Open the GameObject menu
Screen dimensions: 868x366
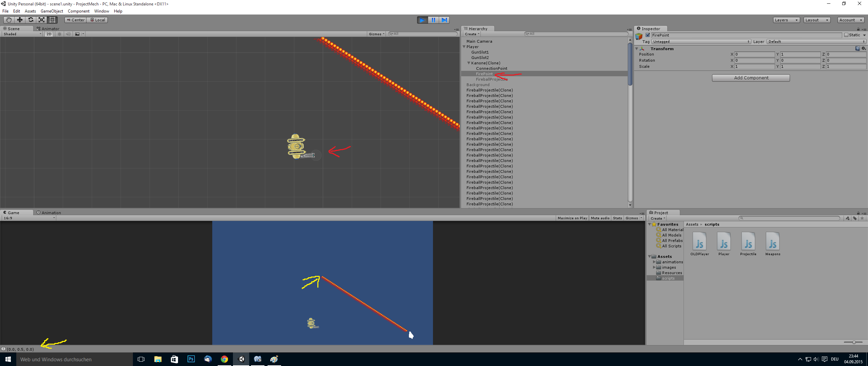tap(52, 11)
